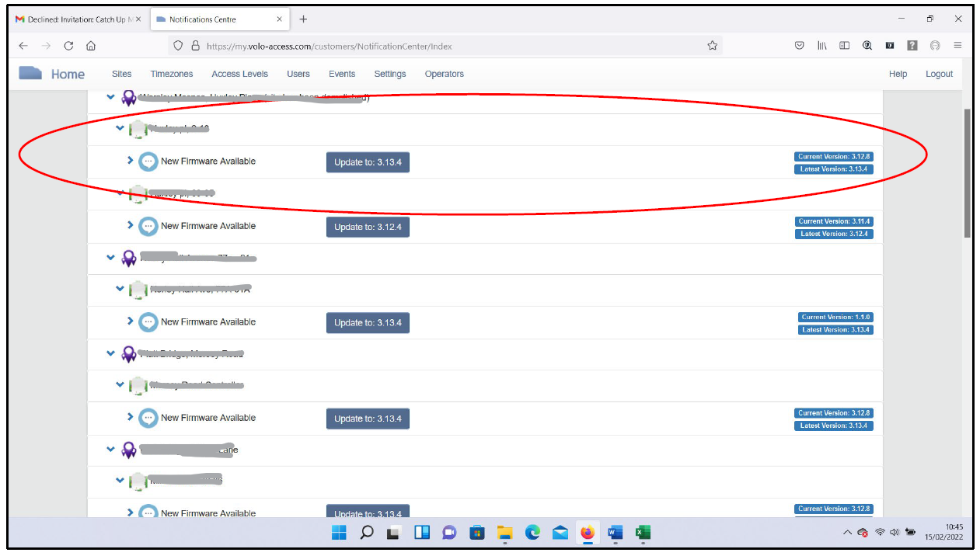The height and width of the screenshot is (556, 980).
Task: Open the Operators menu item
Action: pyautogui.click(x=444, y=74)
